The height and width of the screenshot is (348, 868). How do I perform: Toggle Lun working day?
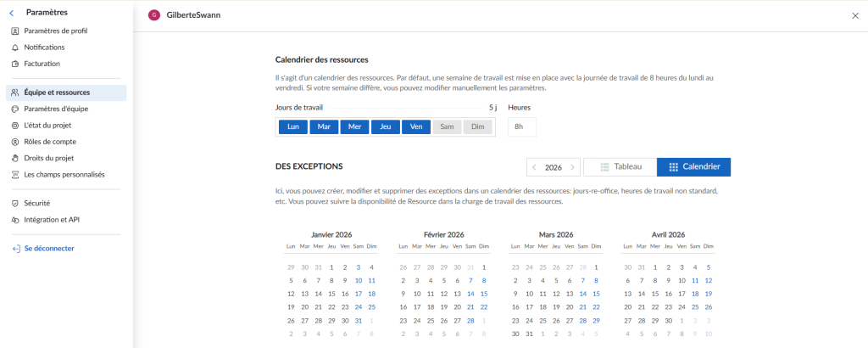pyautogui.click(x=293, y=127)
